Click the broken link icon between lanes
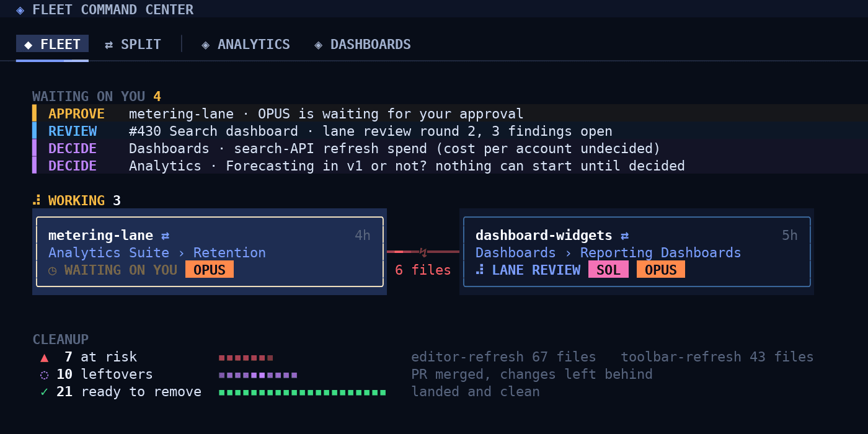The width and height of the screenshot is (868, 434). [423, 252]
